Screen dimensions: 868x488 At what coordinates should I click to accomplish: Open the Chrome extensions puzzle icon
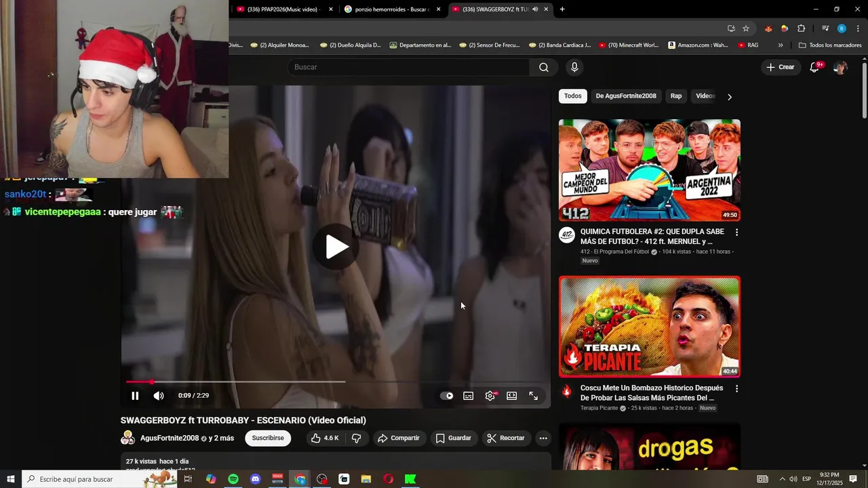coord(802,28)
